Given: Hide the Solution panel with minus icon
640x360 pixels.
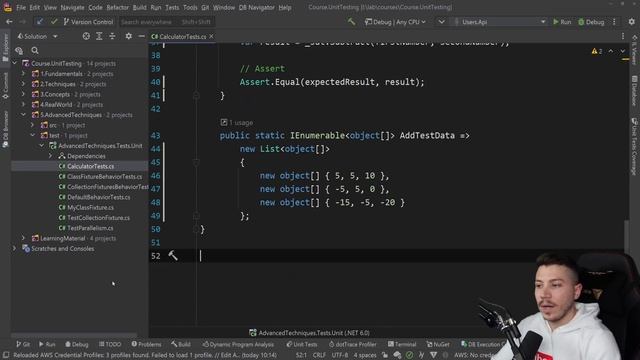Looking at the screenshot, I should 141,36.
